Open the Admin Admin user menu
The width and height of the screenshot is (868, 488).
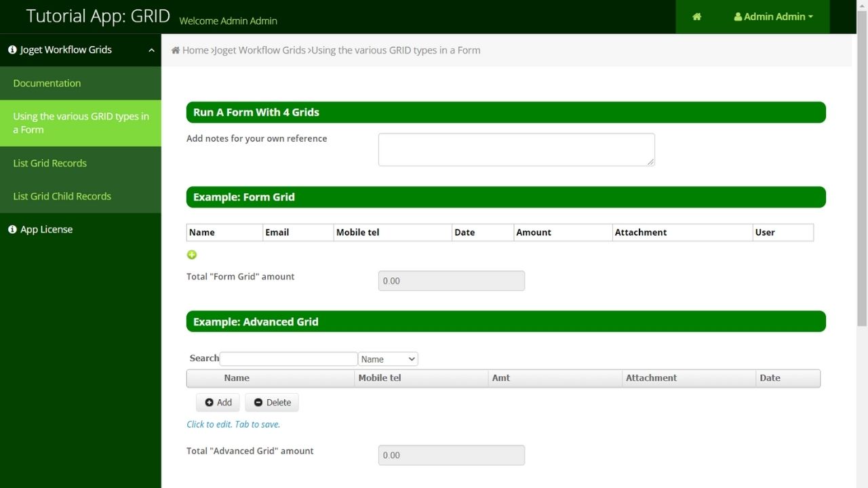(774, 17)
